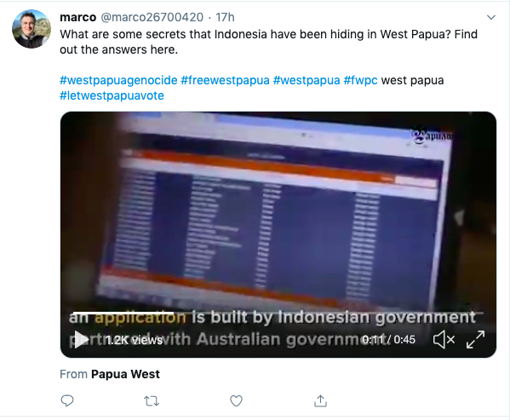Visit the @marco26700420 handle
510x420 pixels.
point(152,17)
